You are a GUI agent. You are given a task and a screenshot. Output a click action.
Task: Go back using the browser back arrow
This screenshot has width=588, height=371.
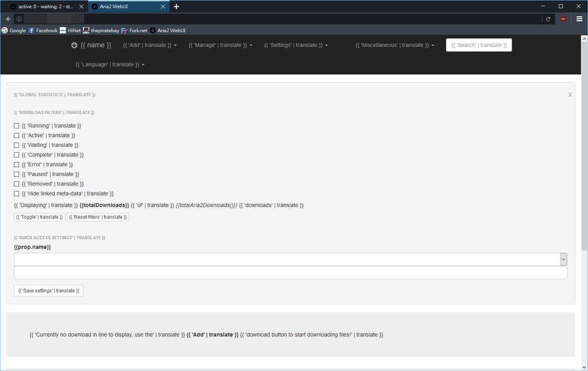pyautogui.click(x=8, y=19)
